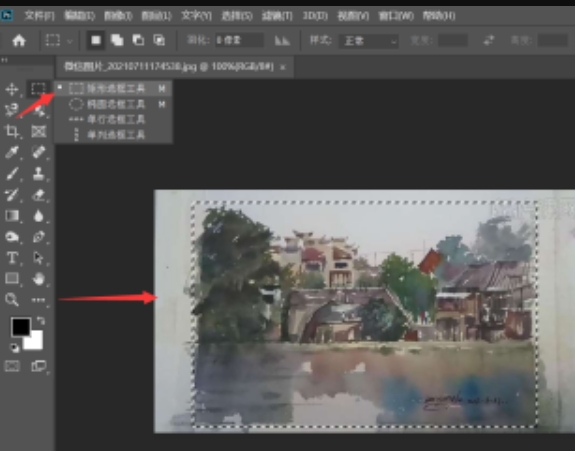This screenshot has width=575, height=451.
Task: Open the 文字(Y) menu
Action: (x=197, y=16)
